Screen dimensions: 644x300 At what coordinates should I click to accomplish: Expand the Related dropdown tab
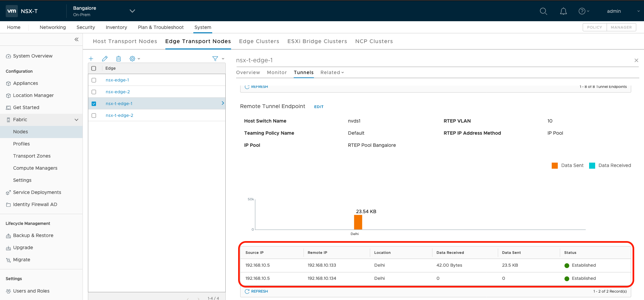[x=332, y=72]
